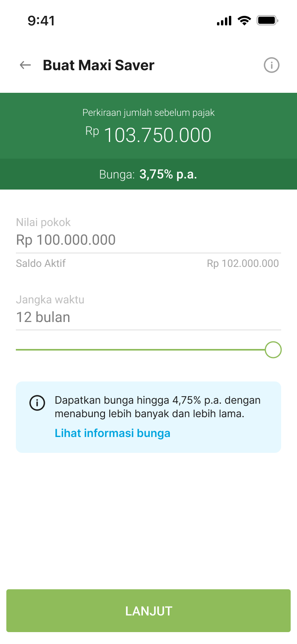Open the Lihat informasi bunga link
The image size is (297, 644).
click(x=112, y=433)
